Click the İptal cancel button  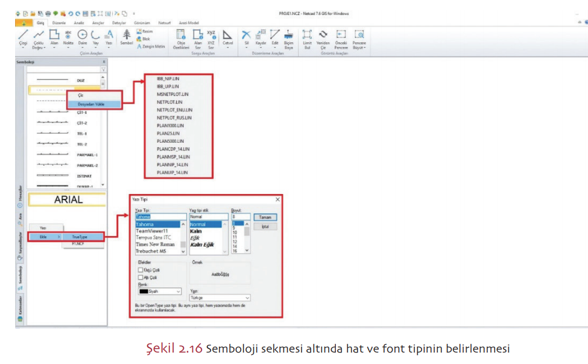pos(265,227)
